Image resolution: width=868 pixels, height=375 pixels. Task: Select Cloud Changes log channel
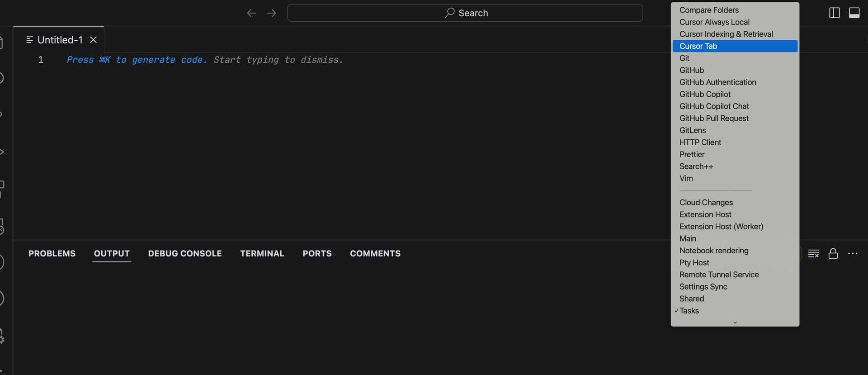[x=735, y=203]
